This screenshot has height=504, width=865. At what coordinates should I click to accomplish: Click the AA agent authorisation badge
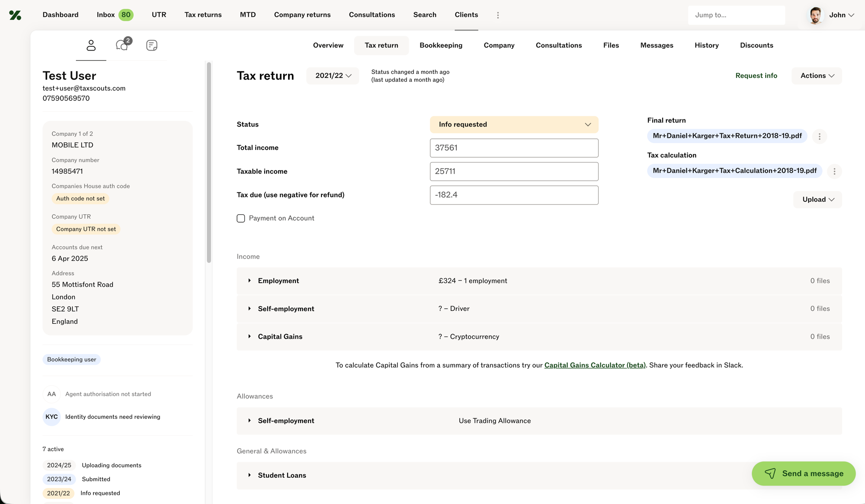[x=51, y=394]
